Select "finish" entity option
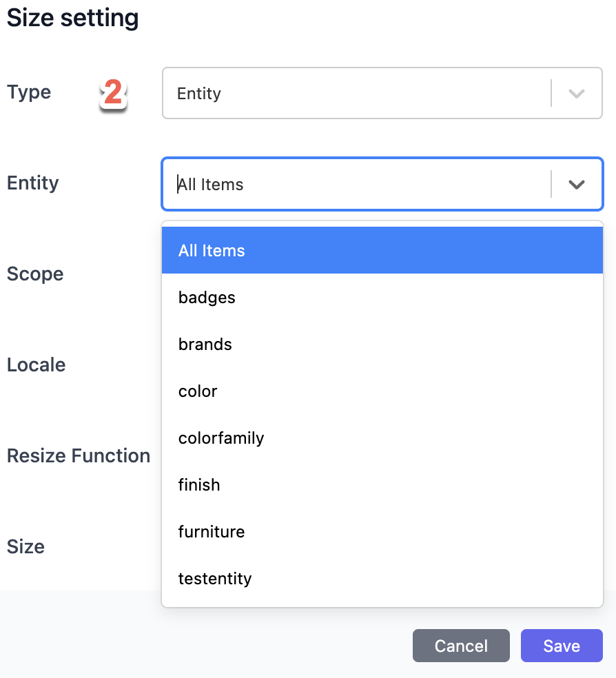The height and width of the screenshot is (678, 616). click(382, 484)
